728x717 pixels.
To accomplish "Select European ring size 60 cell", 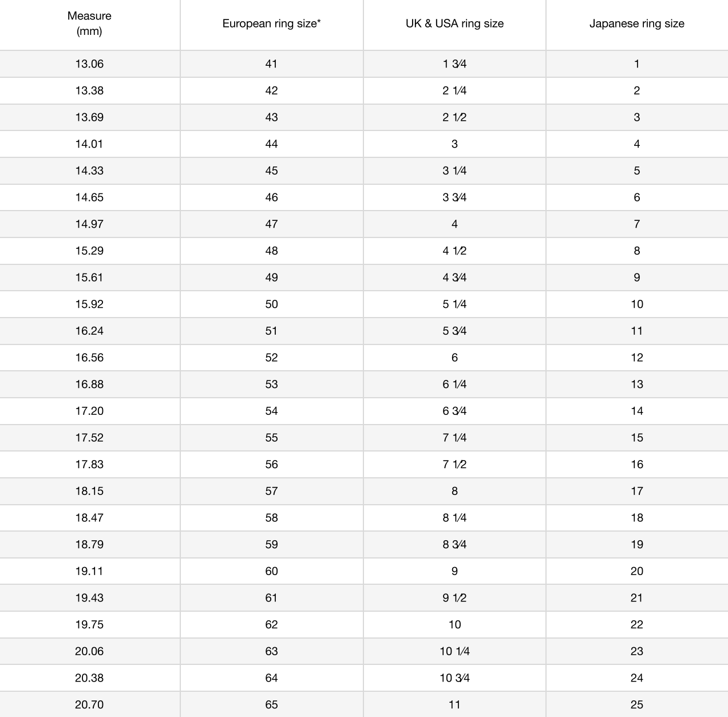I will click(x=271, y=571).
